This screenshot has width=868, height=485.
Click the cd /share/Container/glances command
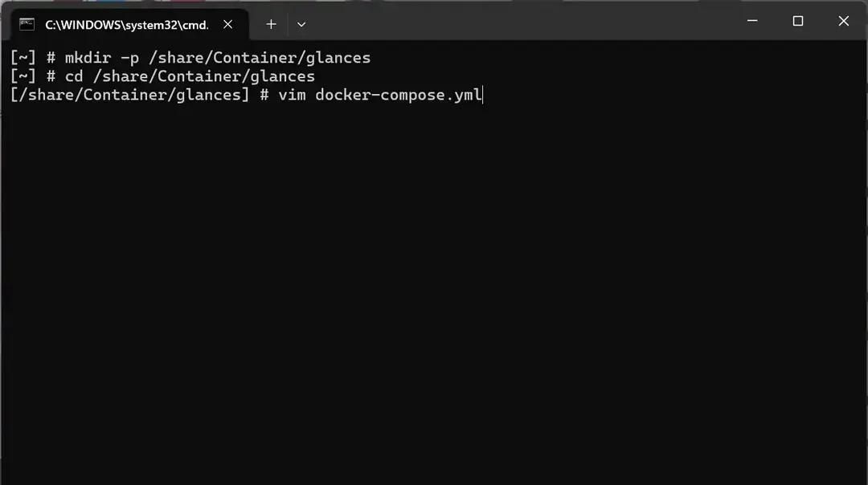point(193,75)
